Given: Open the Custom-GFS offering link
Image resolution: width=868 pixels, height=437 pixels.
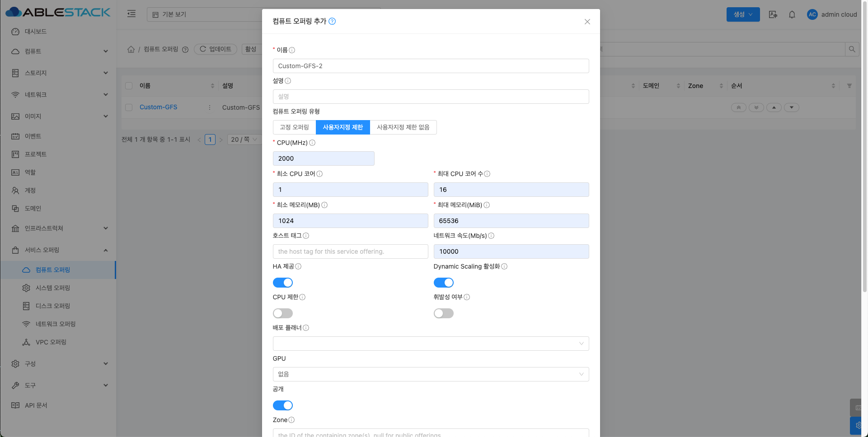Looking at the screenshot, I should pyautogui.click(x=158, y=107).
